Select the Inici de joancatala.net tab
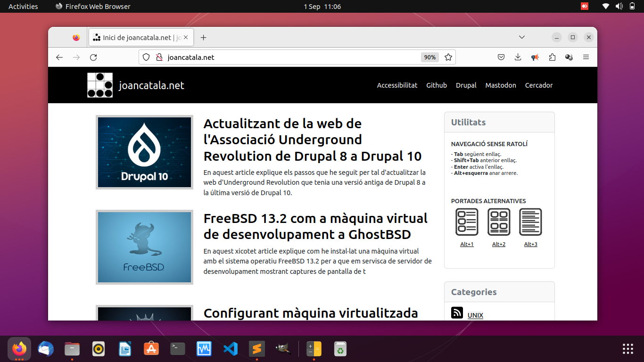 141,38
